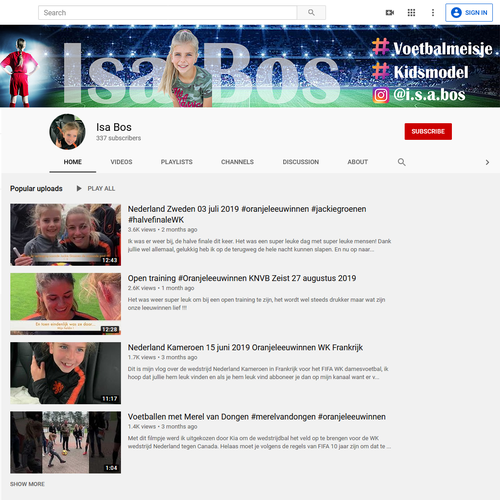Click Nederland Kameroen 15 juni 2019 title
Image resolution: width=500 pixels, height=500 pixels.
coord(245,348)
